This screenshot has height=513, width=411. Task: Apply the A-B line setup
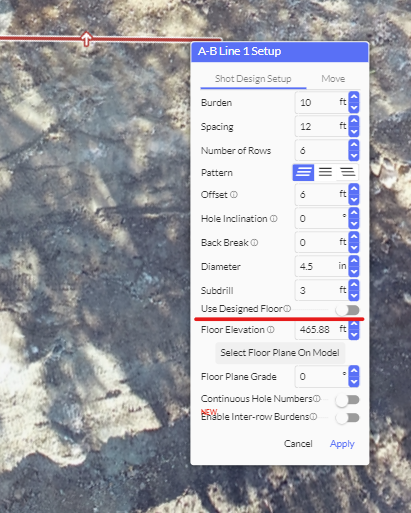coord(342,444)
